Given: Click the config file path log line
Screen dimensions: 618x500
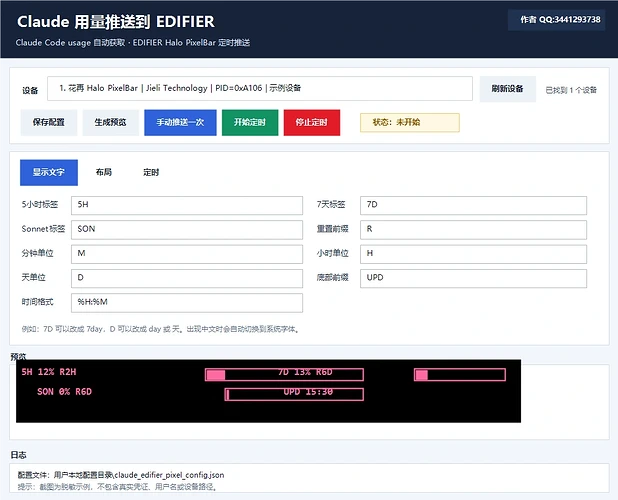Looking at the screenshot, I should (121, 475).
